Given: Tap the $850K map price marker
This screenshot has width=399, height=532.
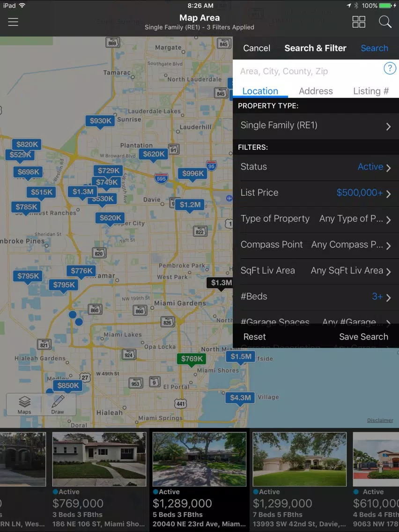Looking at the screenshot, I should [x=68, y=386].
